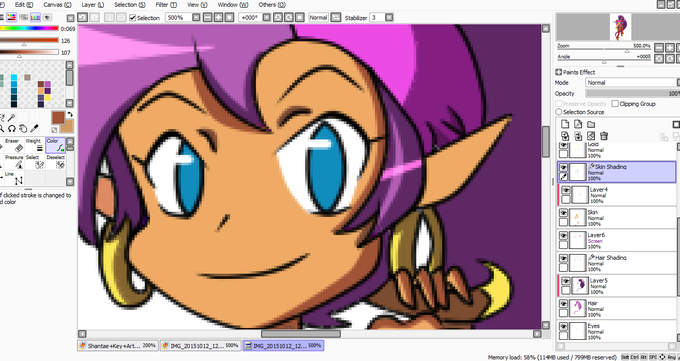Toggle the Selection checkbox in toolbar

tap(133, 18)
